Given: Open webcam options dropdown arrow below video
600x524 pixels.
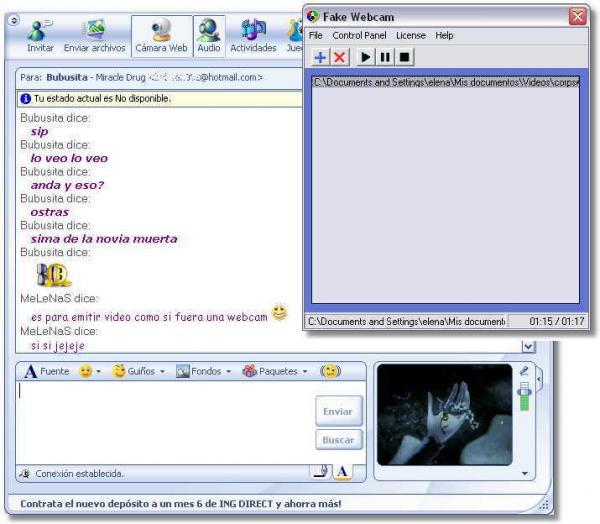Looking at the screenshot, I should 525,474.
